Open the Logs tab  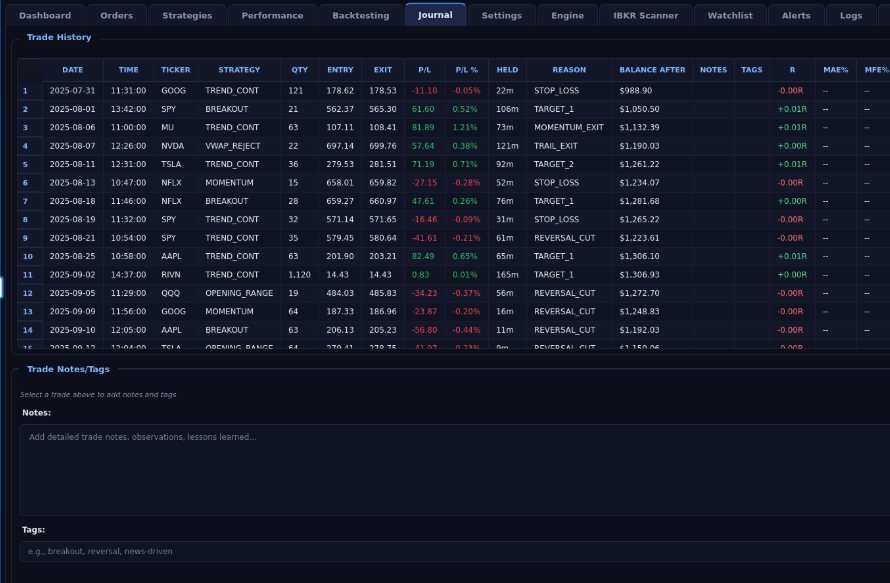tap(851, 15)
